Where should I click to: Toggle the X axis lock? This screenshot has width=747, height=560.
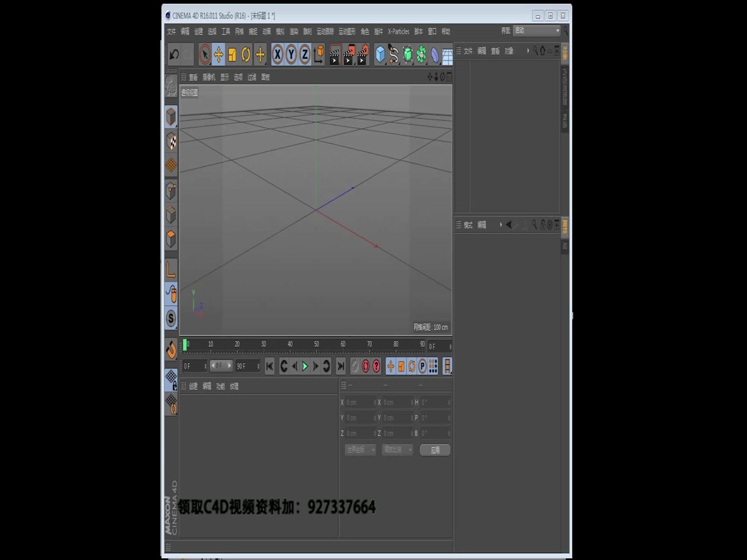click(x=278, y=54)
